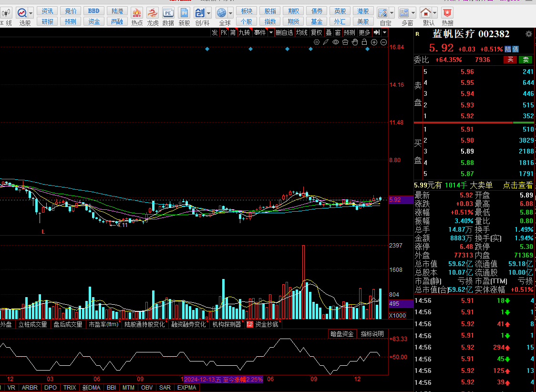
Task: Expand the 事件 events dropdown arrow
Action: point(271,32)
